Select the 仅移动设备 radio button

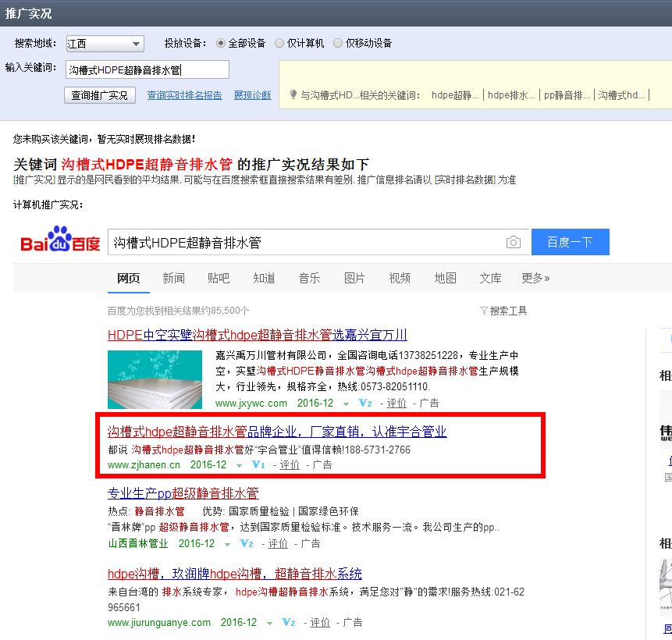pos(338,43)
